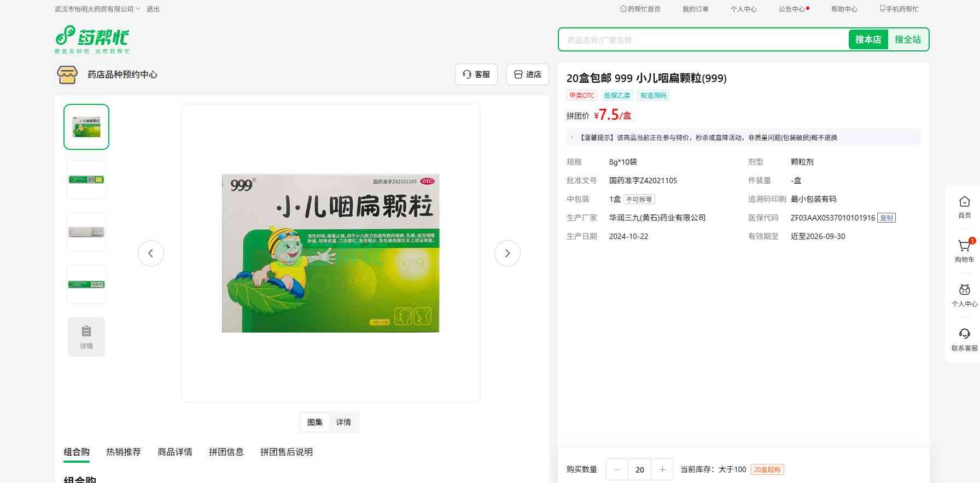Copy the 医保代码 with 复制 button
Viewport: 980px width, 483px height.
coord(886,218)
